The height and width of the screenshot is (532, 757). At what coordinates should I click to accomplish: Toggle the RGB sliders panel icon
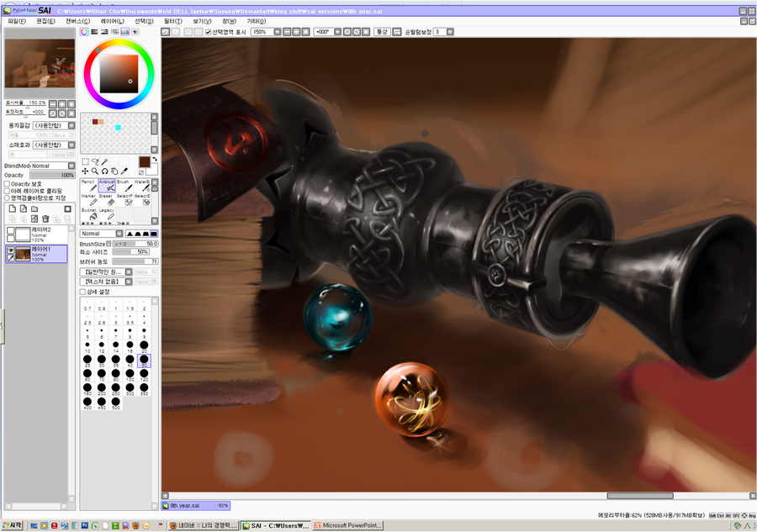tap(94, 32)
